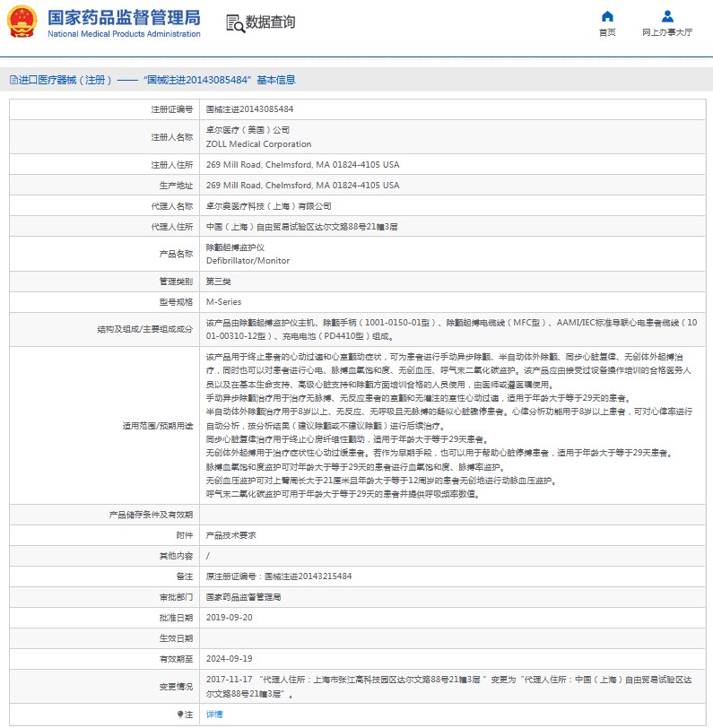Click the 适用范围/预期用途 label
The width and height of the screenshot is (713, 728).
pos(158,425)
